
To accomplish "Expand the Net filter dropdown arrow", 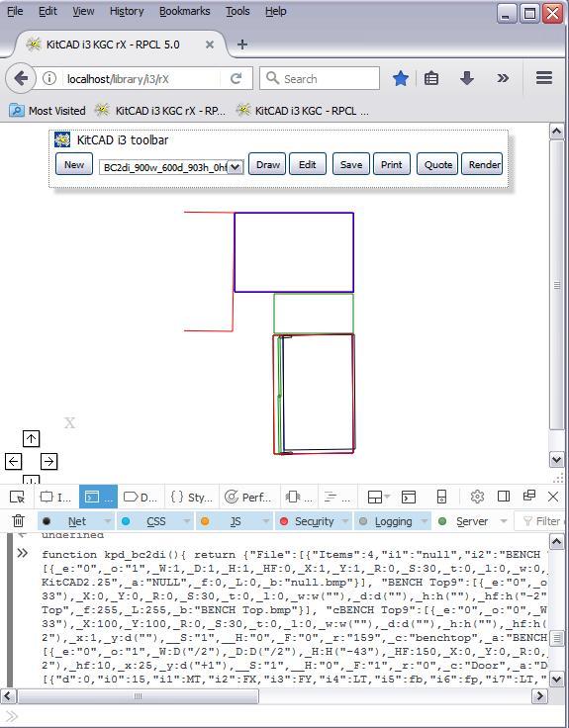I will pyautogui.click(x=108, y=521).
